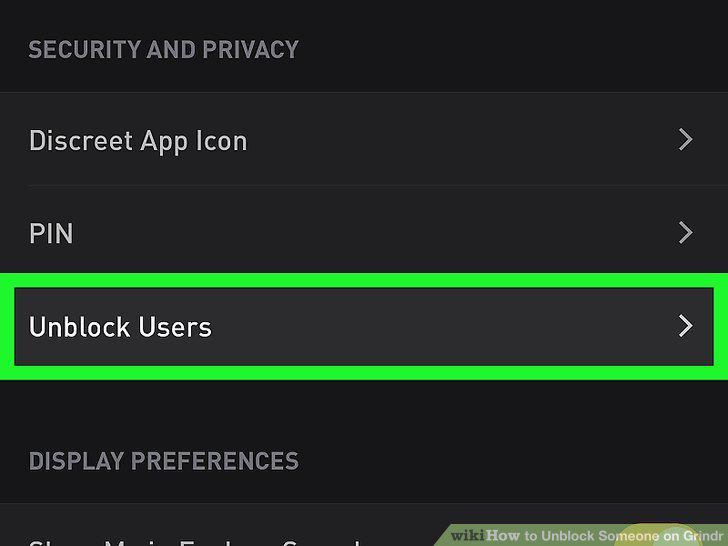Image resolution: width=728 pixels, height=546 pixels.
Task: Tap the arrow icon on the PIN row
Action: coord(685,233)
